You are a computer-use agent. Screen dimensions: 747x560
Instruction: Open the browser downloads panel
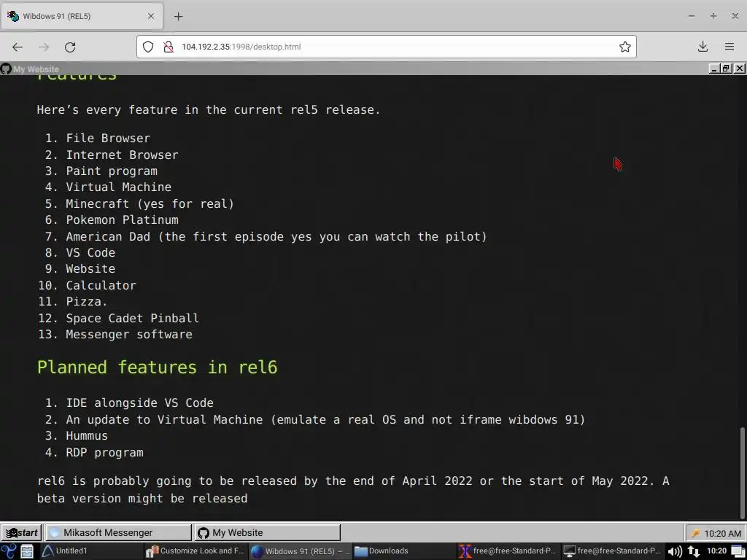pos(703,47)
